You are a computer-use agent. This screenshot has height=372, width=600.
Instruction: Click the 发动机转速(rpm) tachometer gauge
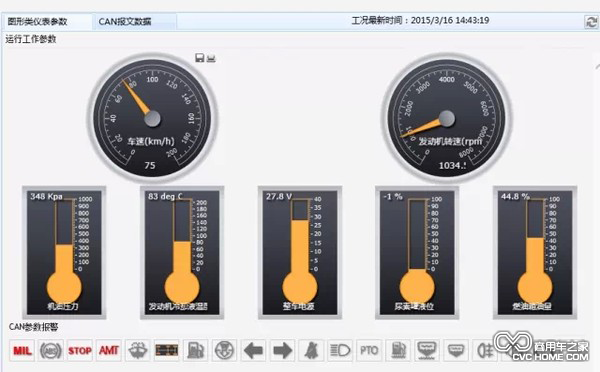[447, 118]
